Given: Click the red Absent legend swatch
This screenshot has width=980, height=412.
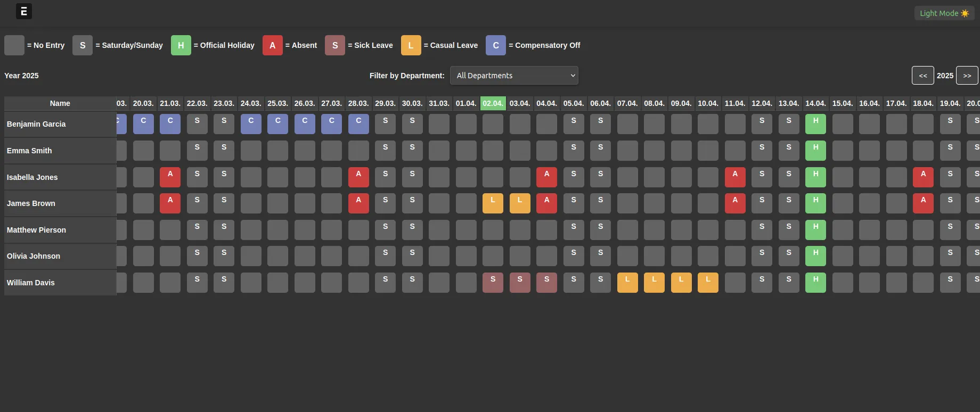Looking at the screenshot, I should tap(272, 45).
